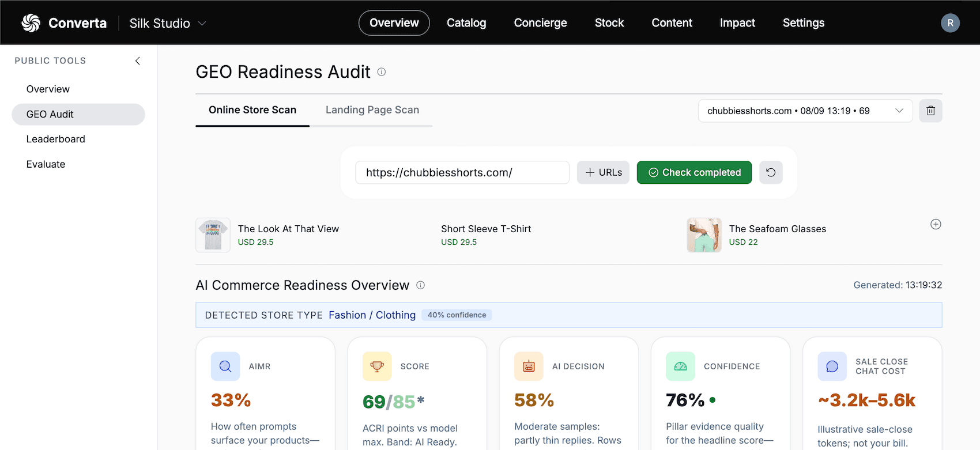Screen dimensions: 980x450
Task: Click the 76% confidence value
Action: [685, 400]
